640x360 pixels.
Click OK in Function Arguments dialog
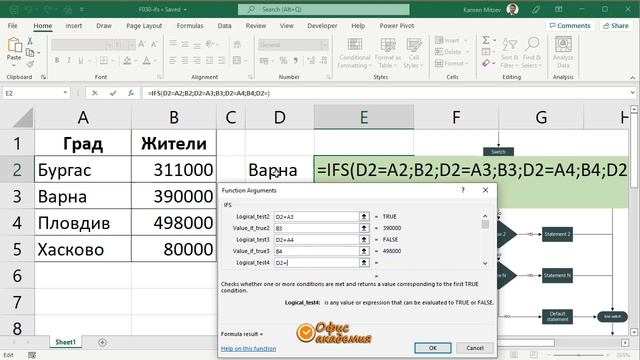[x=433, y=348]
